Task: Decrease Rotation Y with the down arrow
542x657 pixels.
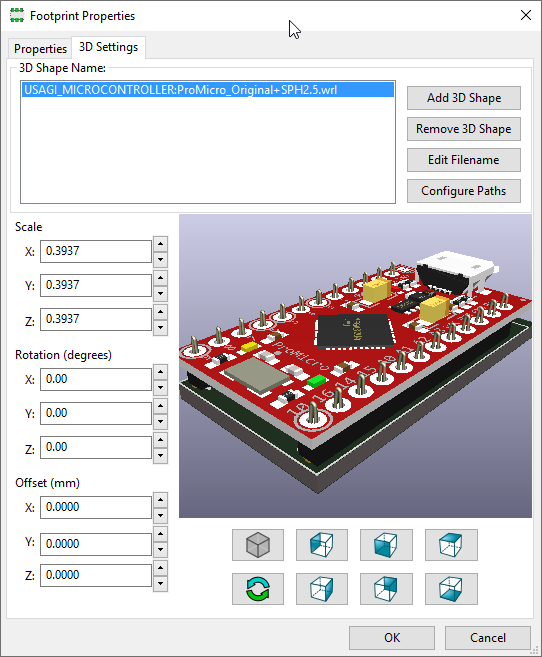Action: coord(160,421)
